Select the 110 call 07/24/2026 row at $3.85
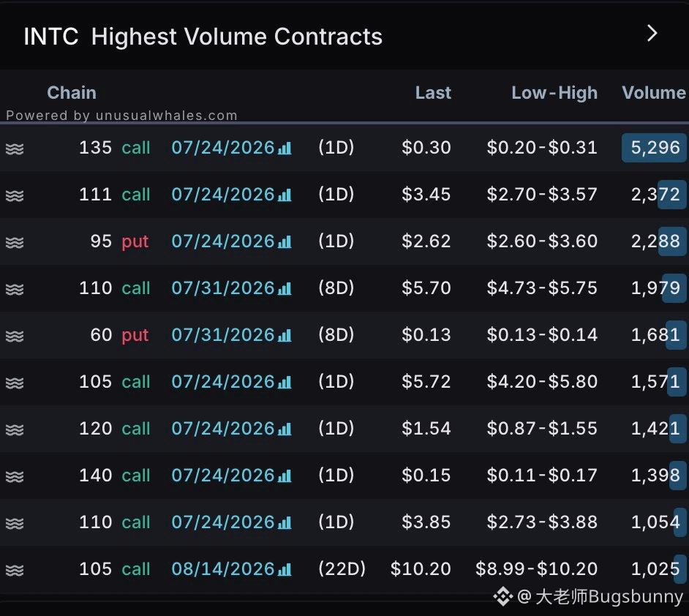The height and width of the screenshot is (616, 689). click(x=344, y=522)
